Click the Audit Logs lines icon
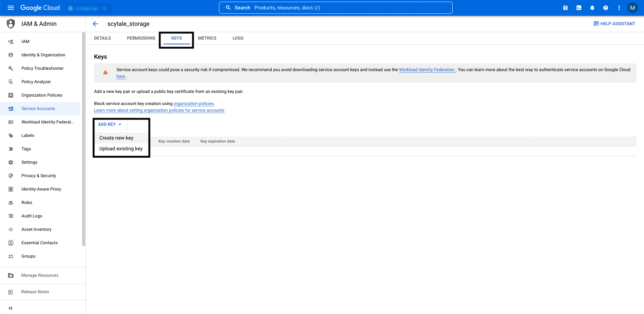Screen dimensions: 644x314 tap(11, 216)
